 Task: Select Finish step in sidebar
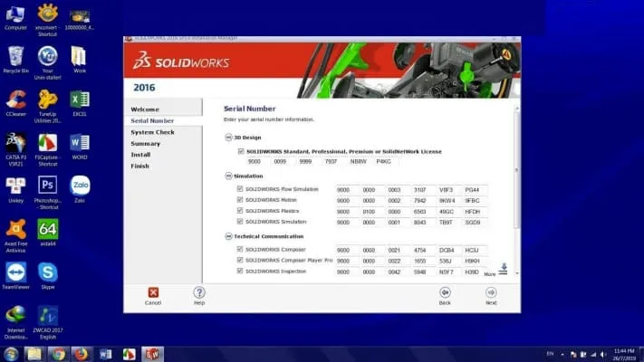pyautogui.click(x=140, y=167)
